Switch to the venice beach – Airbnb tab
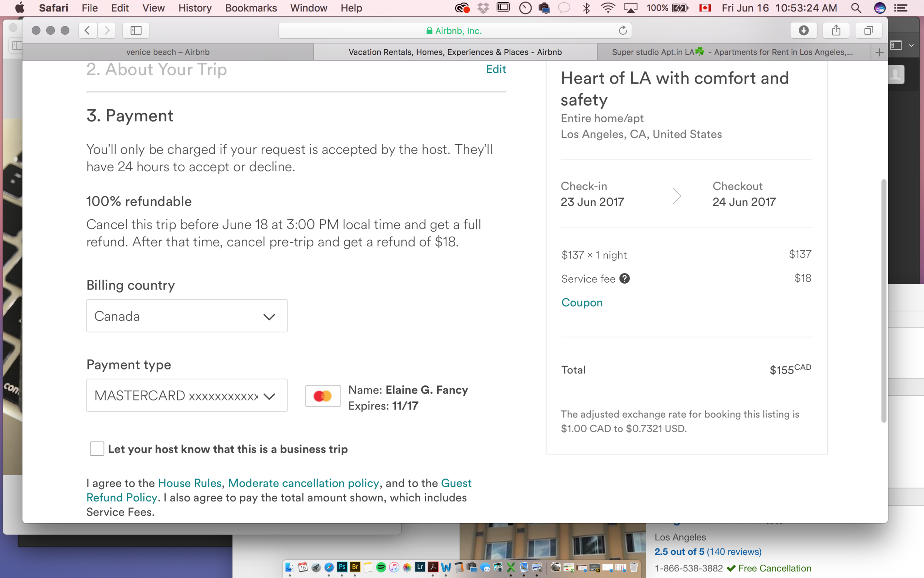924x578 pixels. coord(168,52)
